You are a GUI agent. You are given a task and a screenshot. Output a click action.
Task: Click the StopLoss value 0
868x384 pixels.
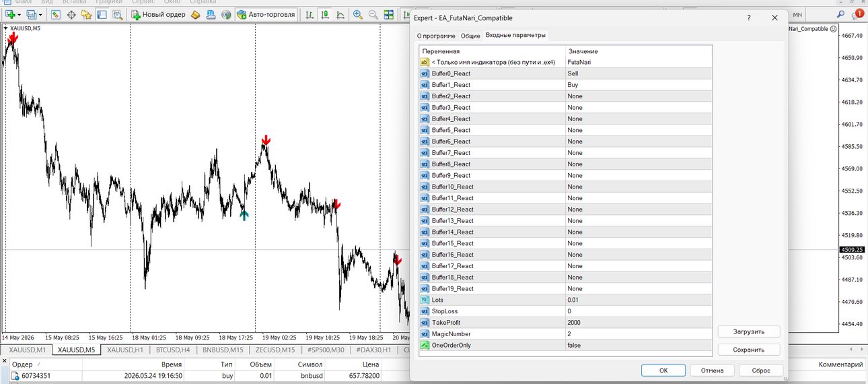(x=638, y=311)
